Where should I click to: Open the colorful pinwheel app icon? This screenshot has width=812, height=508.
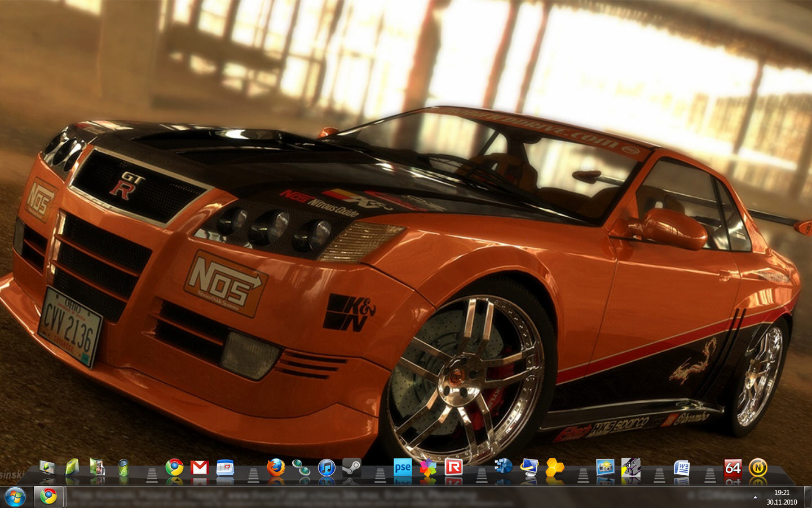point(428,467)
